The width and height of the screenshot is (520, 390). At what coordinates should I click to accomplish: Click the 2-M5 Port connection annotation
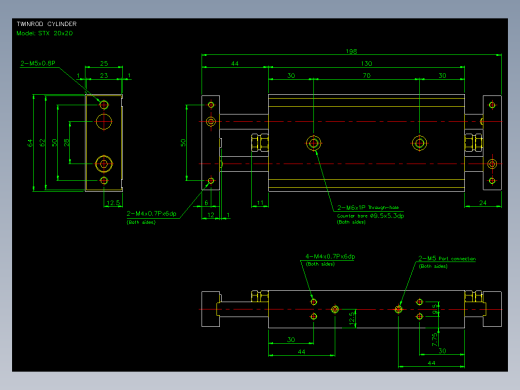coord(447,258)
